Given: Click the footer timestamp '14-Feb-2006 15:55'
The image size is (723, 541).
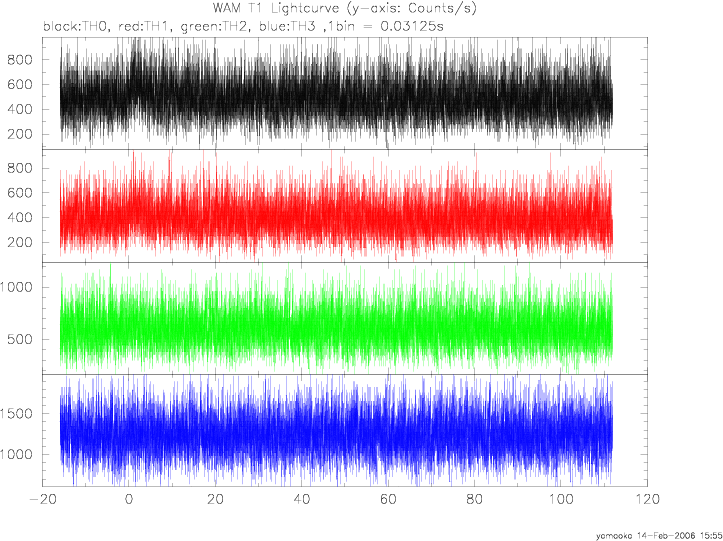Looking at the screenshot, I should point(679,536).
